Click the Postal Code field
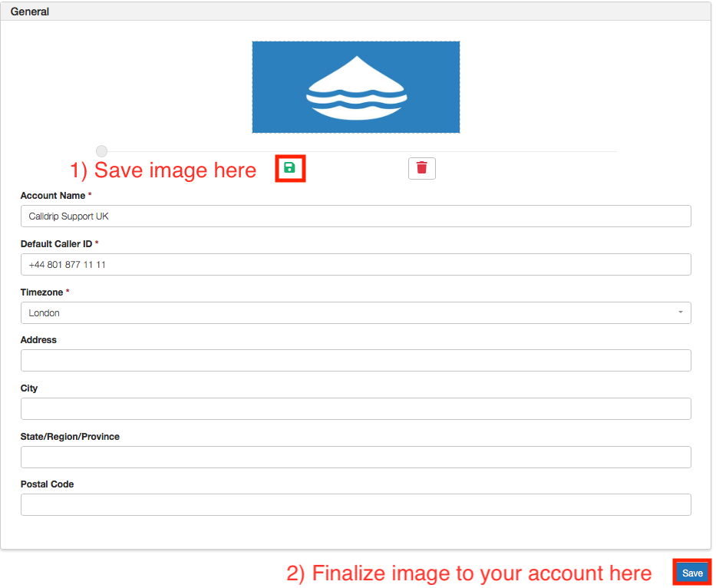716x588 pixels. (x=356, y=505)
